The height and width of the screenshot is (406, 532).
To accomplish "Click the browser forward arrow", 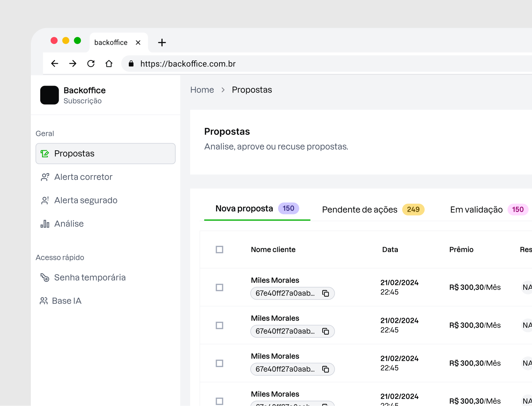I will 73,63.
